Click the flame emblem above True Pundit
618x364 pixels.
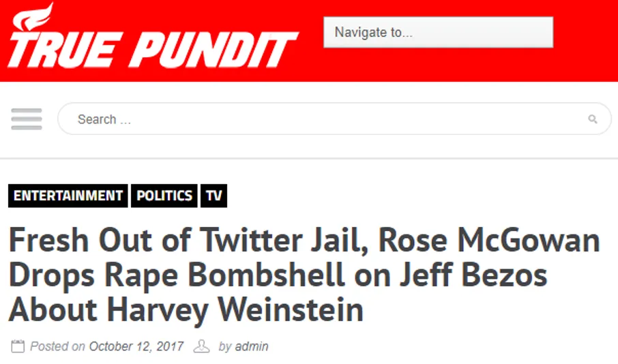coord(33,16)
